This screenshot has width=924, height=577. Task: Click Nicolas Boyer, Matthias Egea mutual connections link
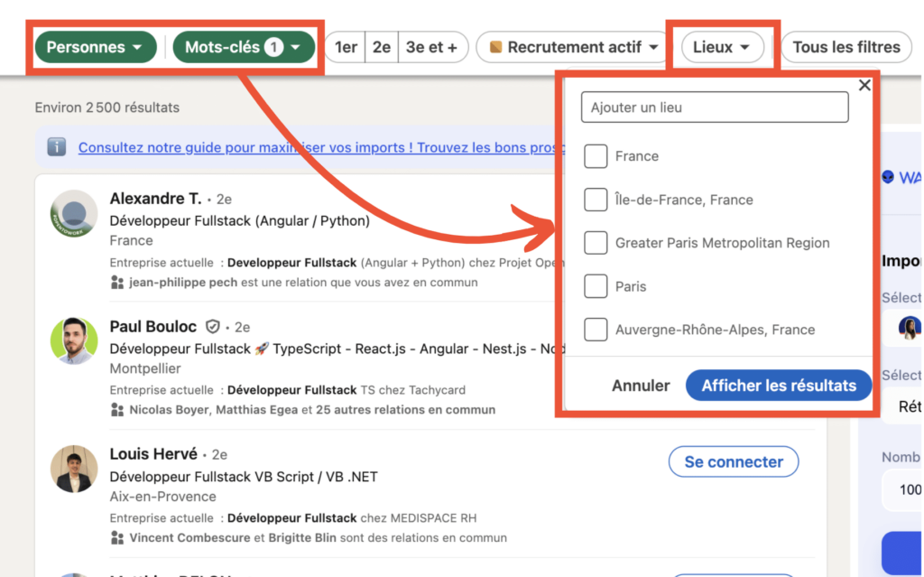pyautogui.click(x=213, y=410)
